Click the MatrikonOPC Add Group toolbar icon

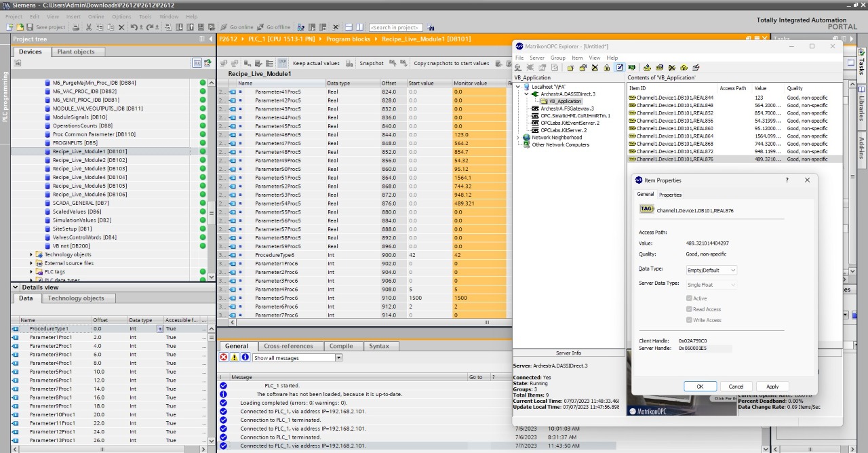pyautogui.click(x=570, y=68)
